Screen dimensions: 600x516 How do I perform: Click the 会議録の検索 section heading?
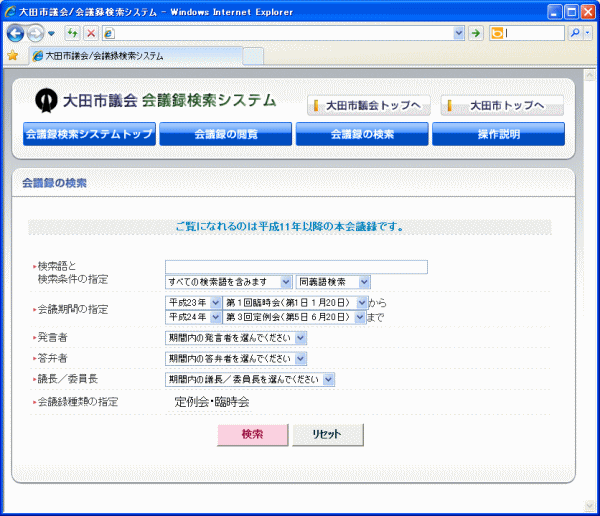54,183
